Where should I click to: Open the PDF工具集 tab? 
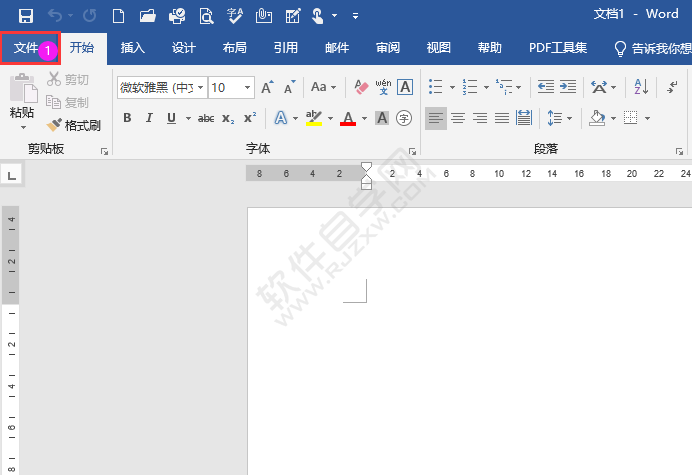point(558,47)
